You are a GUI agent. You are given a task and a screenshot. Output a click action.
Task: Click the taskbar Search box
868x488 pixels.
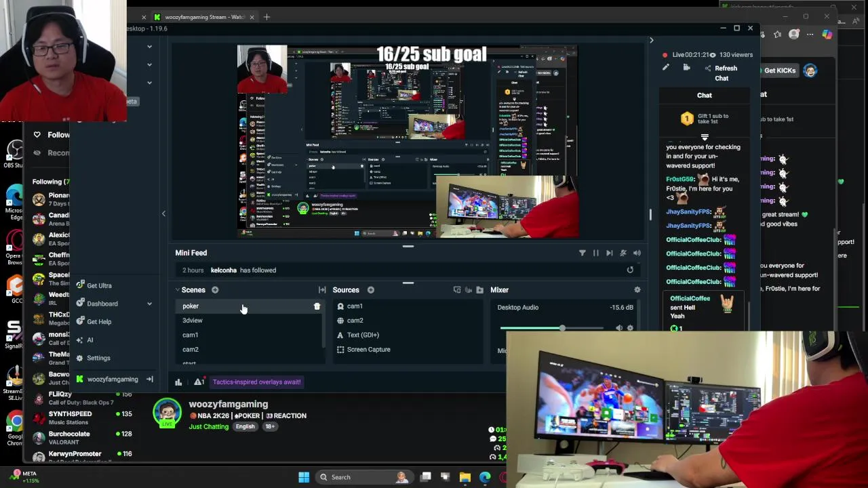click(363, 477)
